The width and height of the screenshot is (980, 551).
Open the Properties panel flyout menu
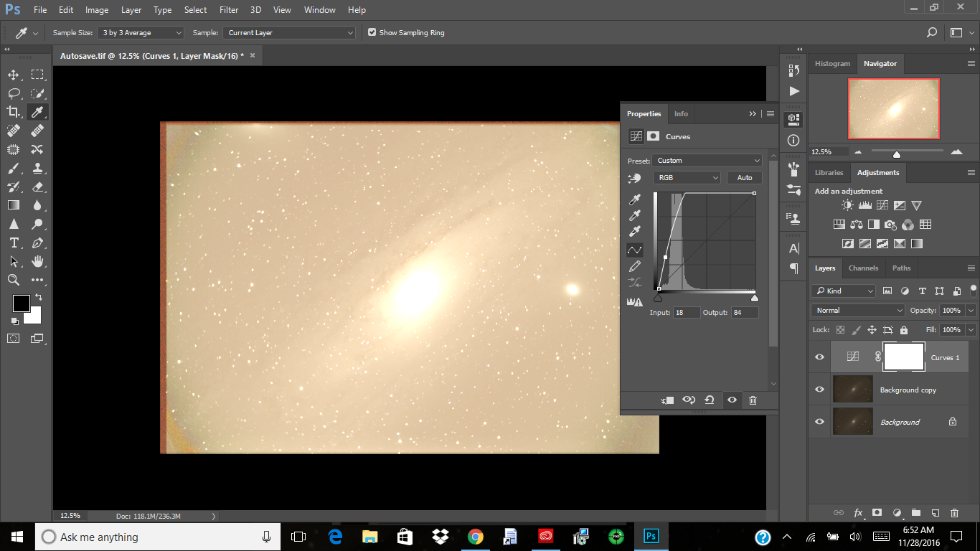(x=771, y=113)
